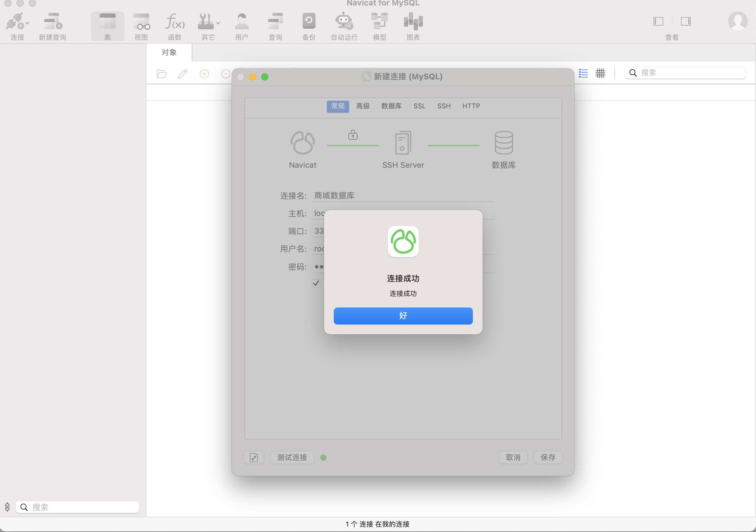Viewport: 756px width, 532px height.
Task: Click the 新建查询 new query icon
Action: pyautogui.click(x=53, y=22)
